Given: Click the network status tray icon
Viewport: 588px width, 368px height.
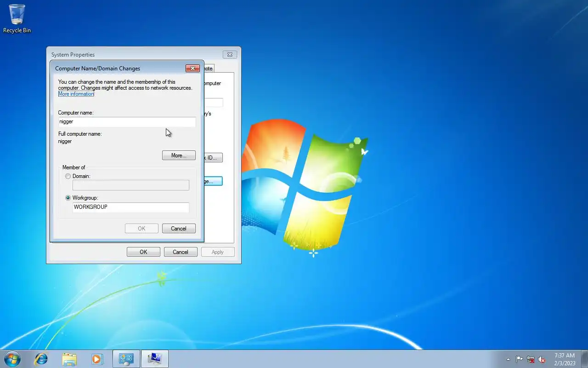Looking at the screenshot, I should click(531, 359).
